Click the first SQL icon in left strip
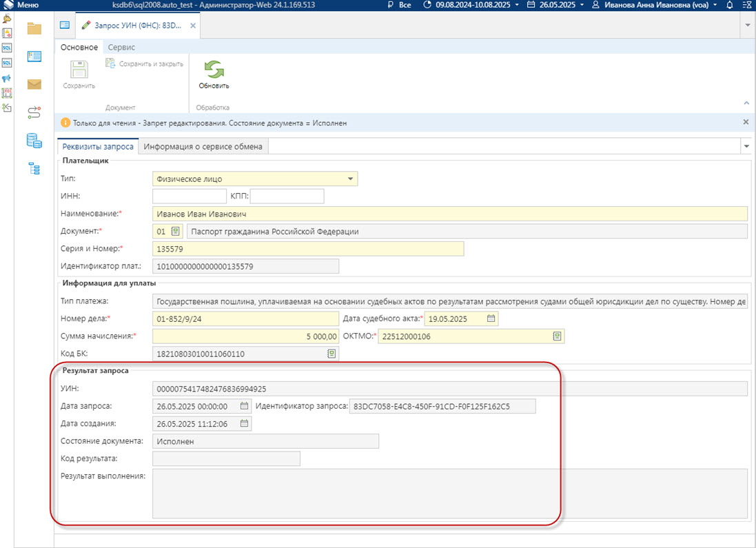Viewport: 756px width, 548px height. (7, 48)
